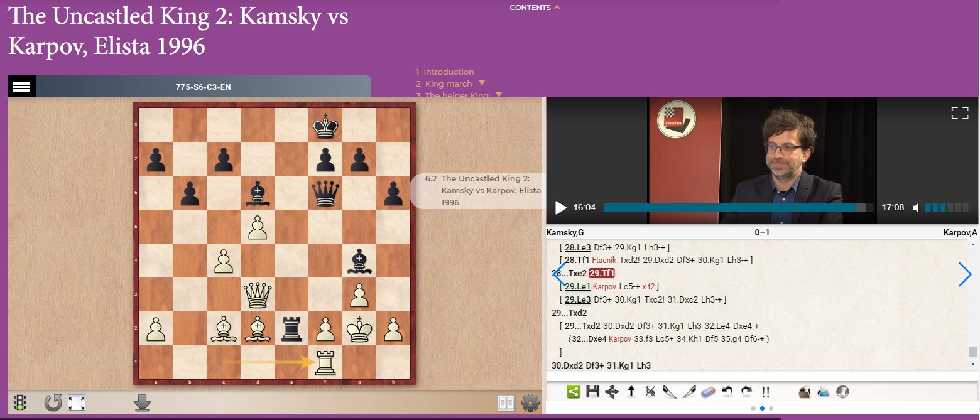980x420 pixels.
Task: Click the video duration 17:08
Action: 893,207
